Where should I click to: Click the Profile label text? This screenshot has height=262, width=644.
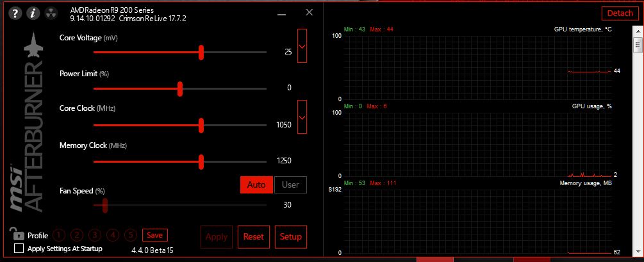[x=38, y=236]
